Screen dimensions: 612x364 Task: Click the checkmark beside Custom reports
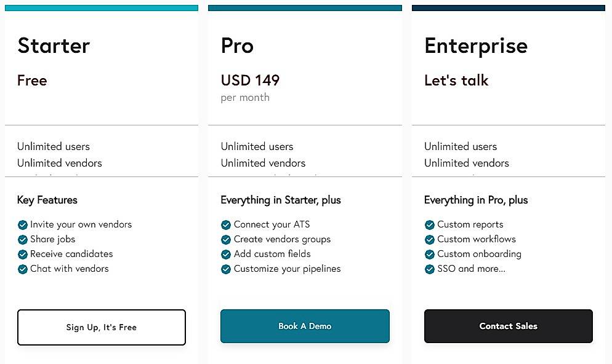pos(429,224)
